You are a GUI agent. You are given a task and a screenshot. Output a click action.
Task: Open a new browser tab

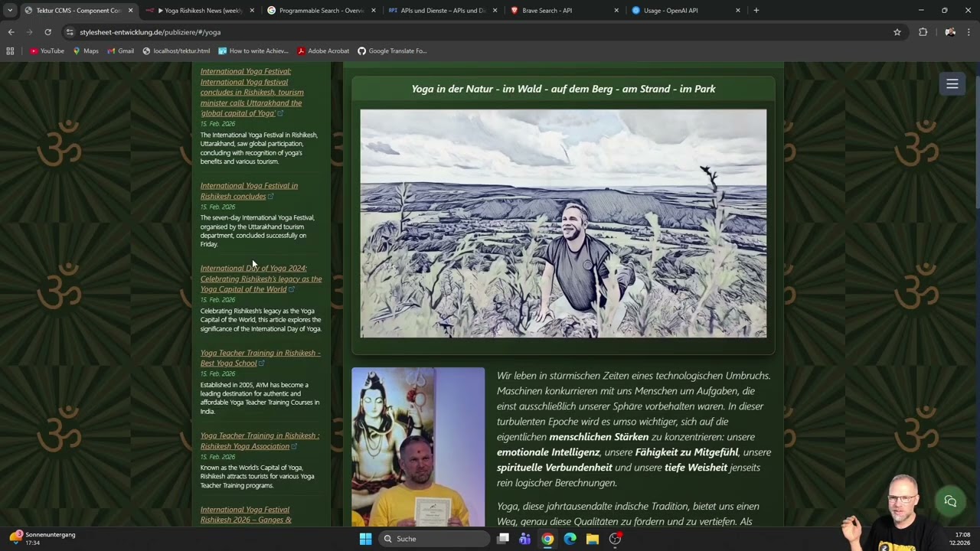coord(756,11)
